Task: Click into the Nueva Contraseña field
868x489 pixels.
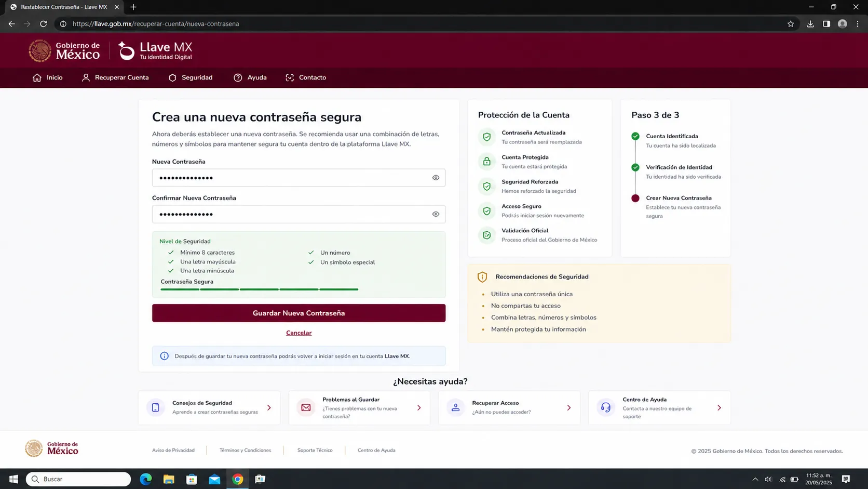Action: (x=299, y=178)
